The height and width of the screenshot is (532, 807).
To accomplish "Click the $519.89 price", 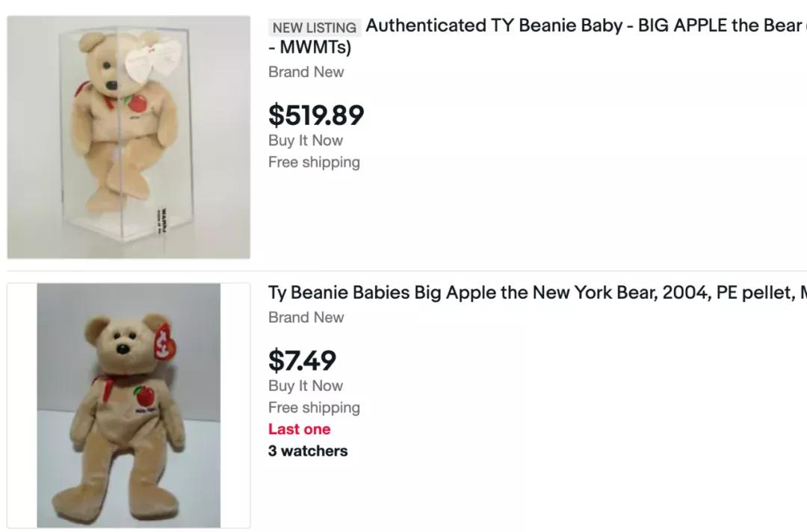I will pos(316,115).
